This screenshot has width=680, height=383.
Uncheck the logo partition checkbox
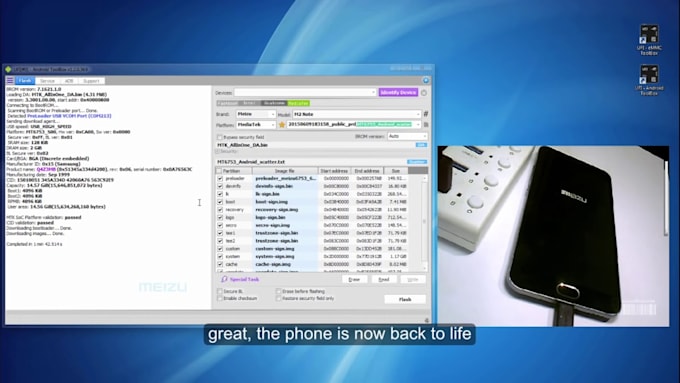(x=220, y=217)
